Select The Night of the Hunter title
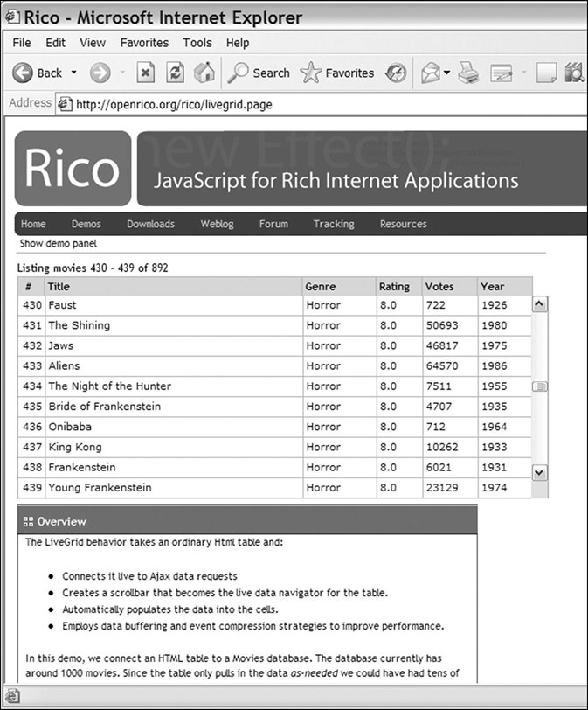The image size is (588, 710). pyautogui.click(x=110, y=386)
